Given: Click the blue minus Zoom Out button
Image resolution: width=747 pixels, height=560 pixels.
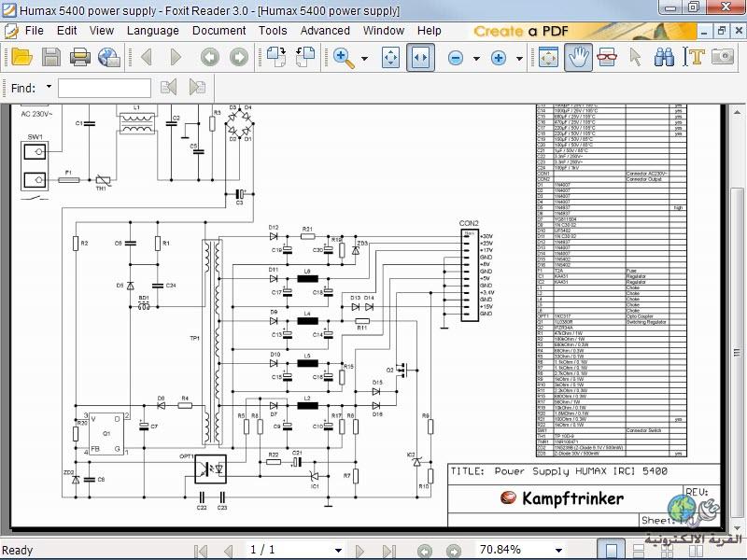Looking at the screenshot, I should (x=456, y=58).
